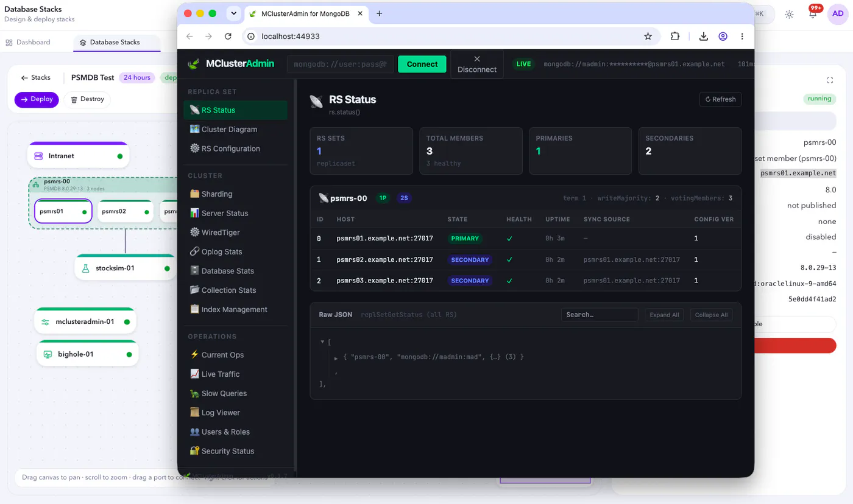Open a new browser tab
This screenshot has width=853, height=504.
(380, 13)
